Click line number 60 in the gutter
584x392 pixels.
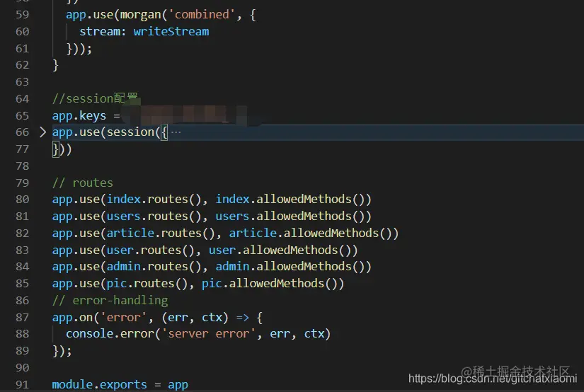click(x=23, y=32)
